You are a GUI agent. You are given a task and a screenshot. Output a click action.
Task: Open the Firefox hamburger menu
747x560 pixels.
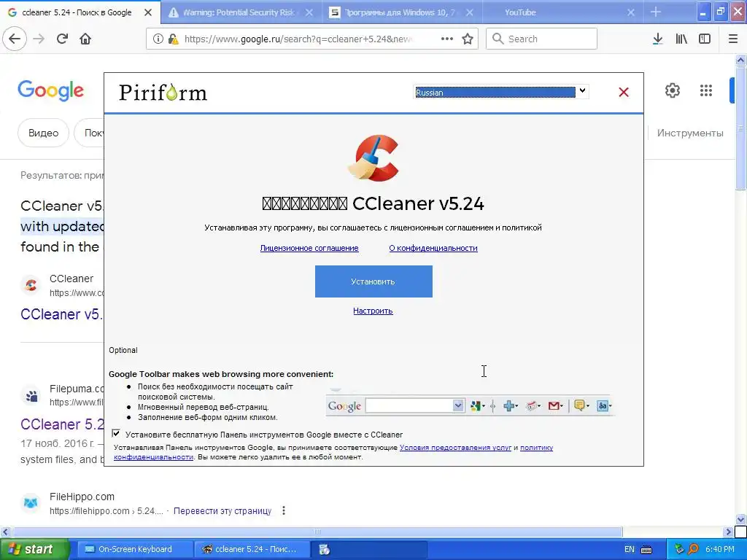(733, 39)
